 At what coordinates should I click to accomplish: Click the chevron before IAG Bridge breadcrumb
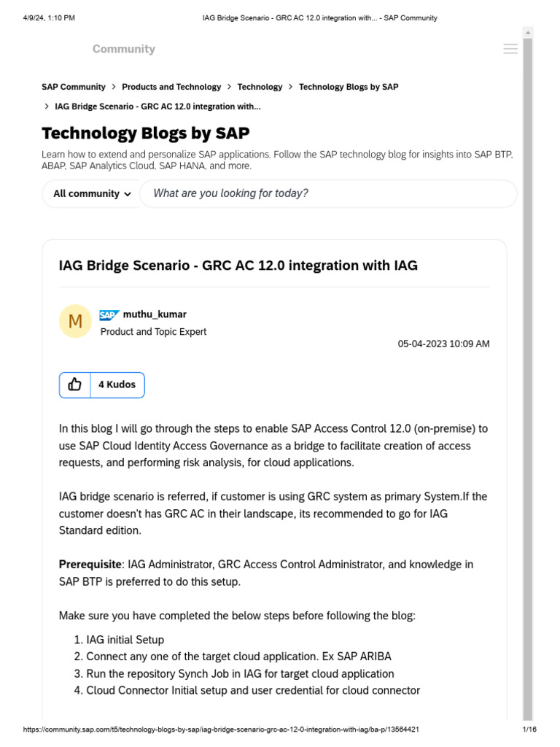47,107
